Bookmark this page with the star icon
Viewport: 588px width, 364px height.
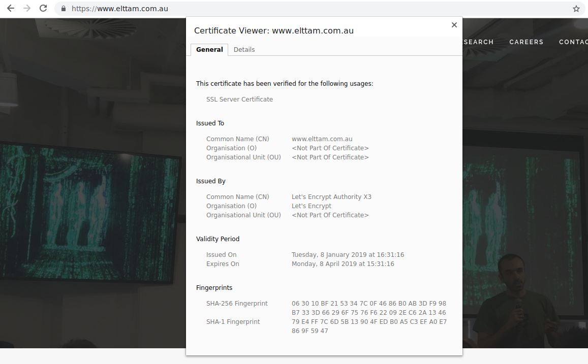(576, 9)
